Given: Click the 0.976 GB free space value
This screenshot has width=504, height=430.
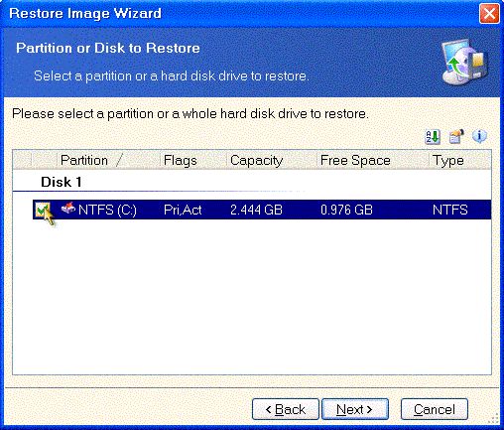Looking at the screenshot, I should click(x=346, y=210).
